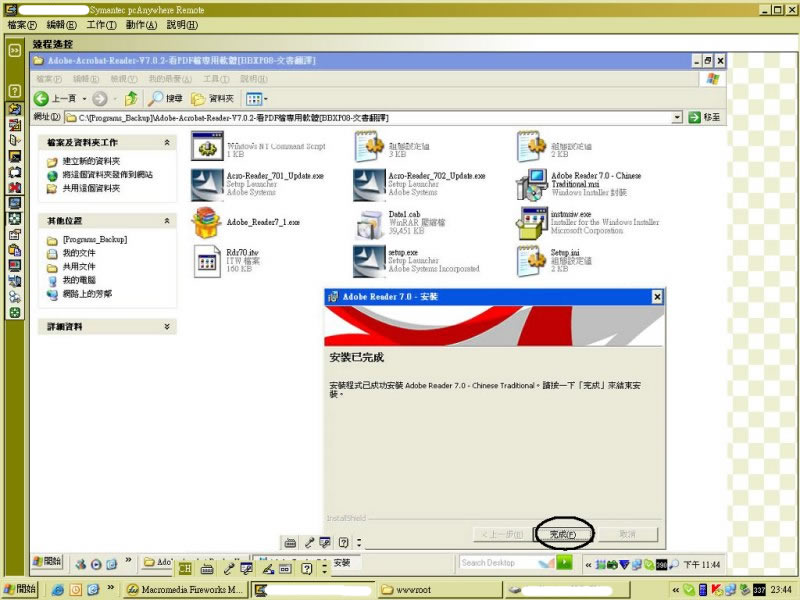Open Explorer 我的最愛(A) menu

pyautogui.click(x=170, y=79)
